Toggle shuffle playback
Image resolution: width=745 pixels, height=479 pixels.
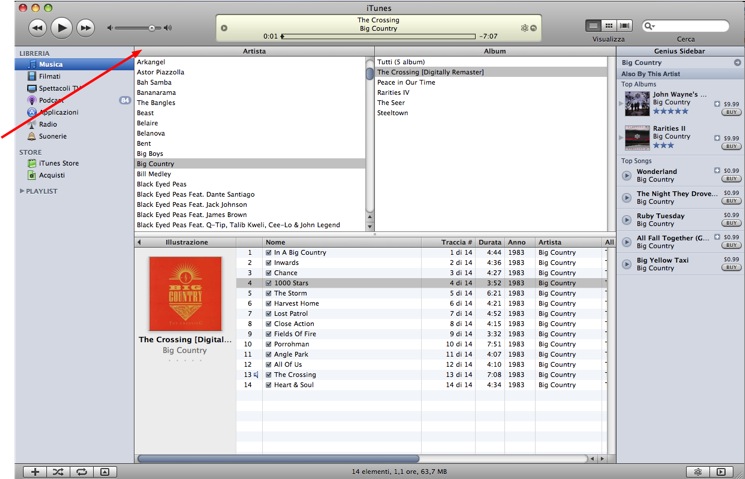[58, 472]
